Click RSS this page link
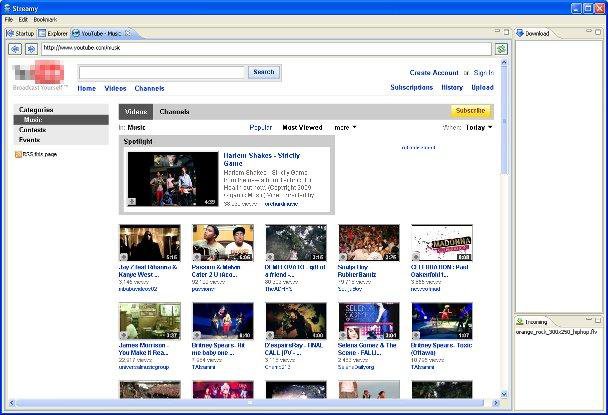This screenshot has width=608, height=415. [x=40, y=154]
